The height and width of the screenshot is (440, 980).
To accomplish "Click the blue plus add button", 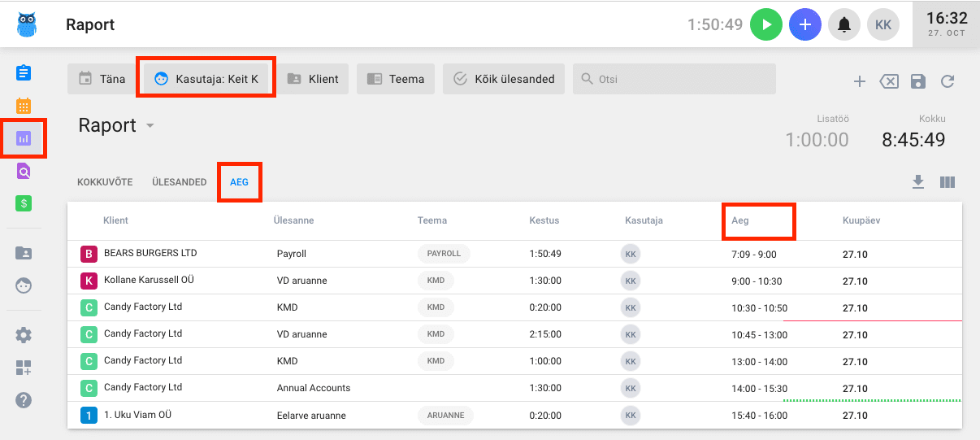I will tap(805, 24).
